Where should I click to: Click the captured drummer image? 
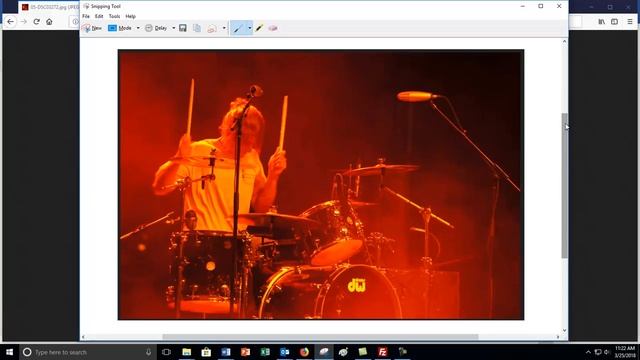coord(321,184)
